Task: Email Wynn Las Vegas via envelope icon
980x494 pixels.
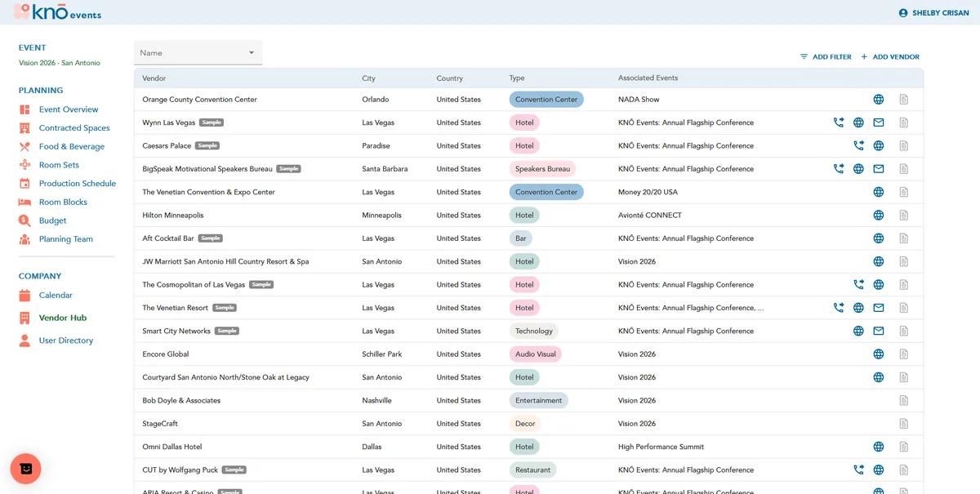Action: tap(879, 122)
